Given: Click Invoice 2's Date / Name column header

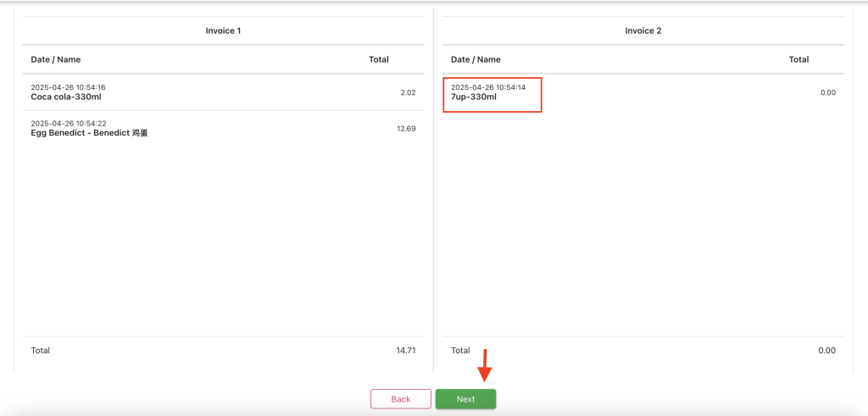Looking at the screenshot, I should click(x=476, y=59).
